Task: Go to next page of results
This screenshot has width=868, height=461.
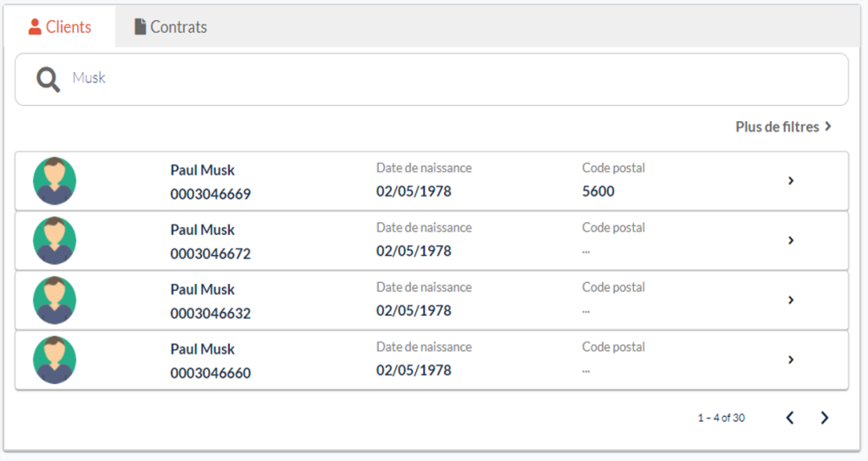Action: 824,418
